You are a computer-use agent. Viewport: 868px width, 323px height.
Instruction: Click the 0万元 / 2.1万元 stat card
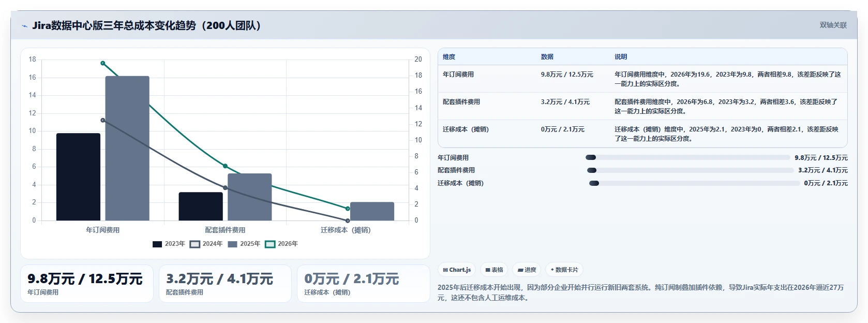tap(364, 284)
